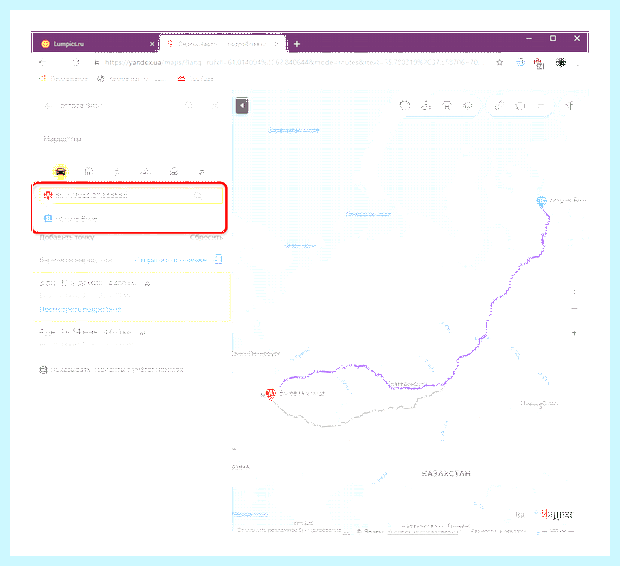
Task: Select the car route mode icon
Action: pyautogui.click(x=60, y=172)
